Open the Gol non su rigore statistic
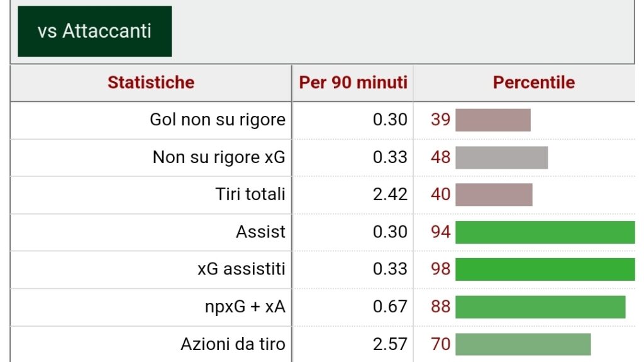 click(217, 120)
